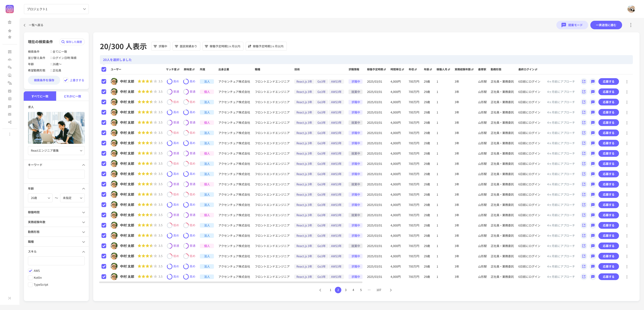The width and height of the screenshot is (644, 310).
Task: Select the すべてに一致 tab
Action: pos(40,96)
